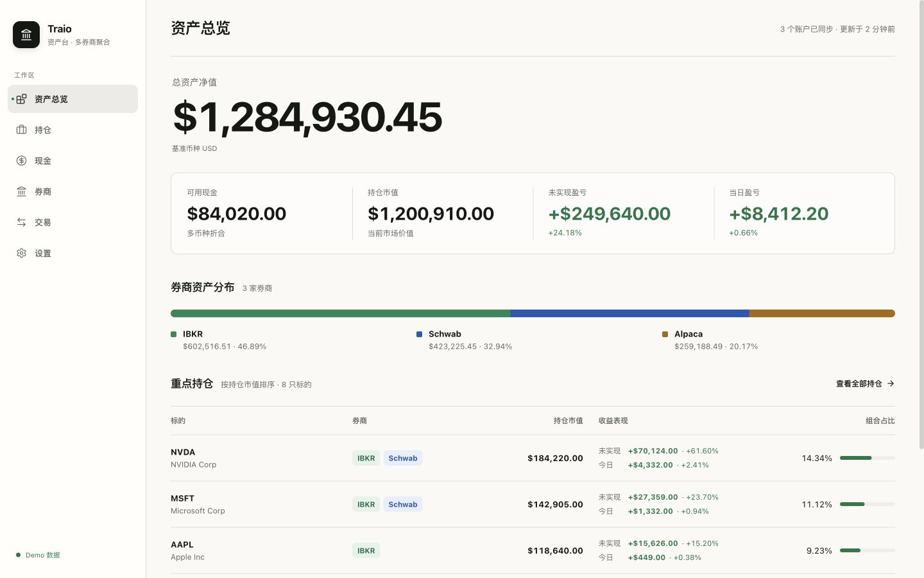Click the arrow icon beside 查看全部持仓
924x578 pixels.
[x=891, y=383]
